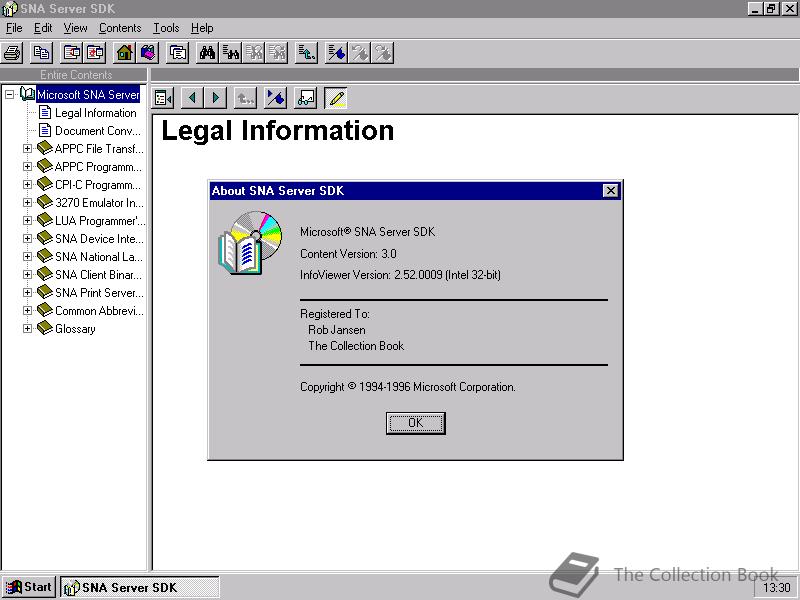
Task: Click the first greyed binoculars result icon
Action: (x=254, y=53)
